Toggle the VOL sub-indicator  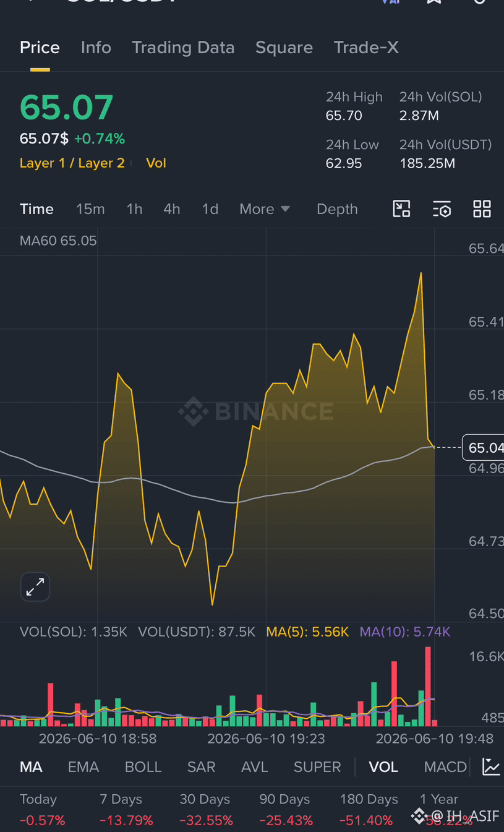(383, 767)
